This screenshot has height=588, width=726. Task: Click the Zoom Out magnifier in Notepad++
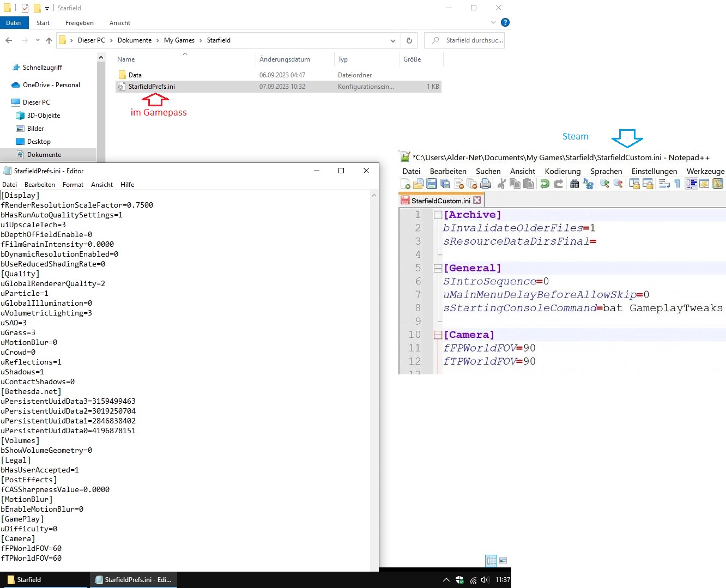pyautogui.click(x=618, y=184)
